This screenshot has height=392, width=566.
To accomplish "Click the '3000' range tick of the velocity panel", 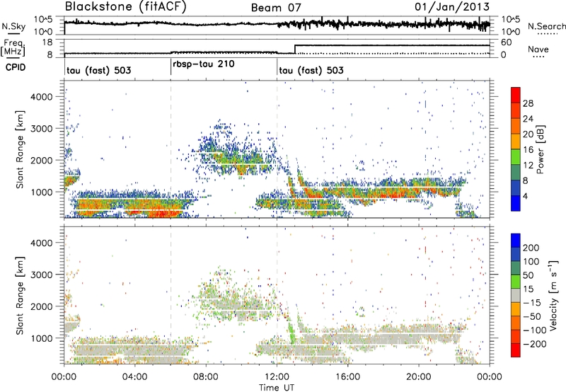I will (41, 275).
